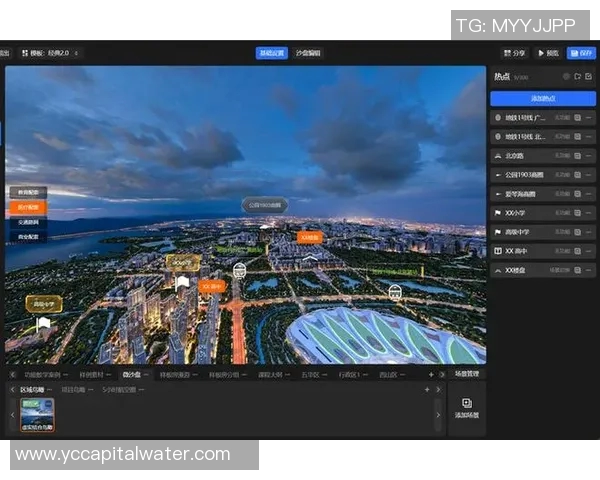Click the XX 高中 orange hotspot label on map

(212, 285)
